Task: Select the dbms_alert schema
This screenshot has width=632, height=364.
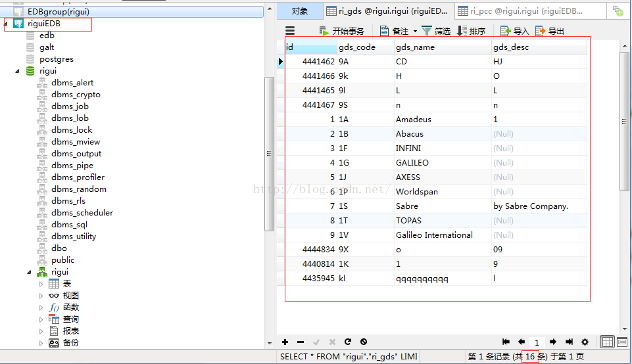Action: tap(72, 83)
